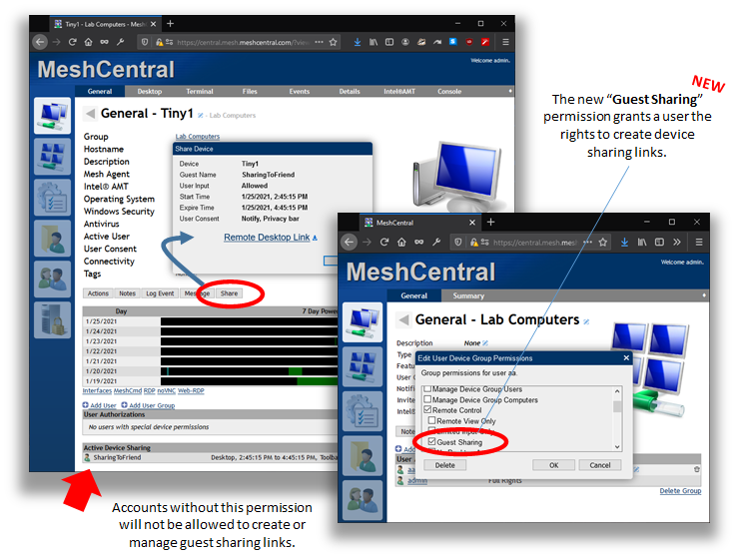Viewport: 739px width, 560px height.
Task: Click home icon in front MeshCentral browser toolbar
Action: 401,243
